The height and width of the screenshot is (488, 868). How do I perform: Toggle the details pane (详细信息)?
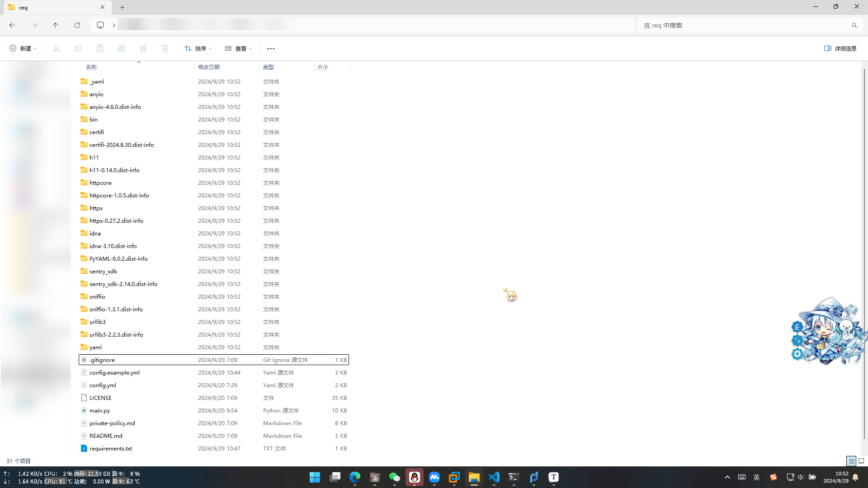pyautogui.click(x=840, y=48)
